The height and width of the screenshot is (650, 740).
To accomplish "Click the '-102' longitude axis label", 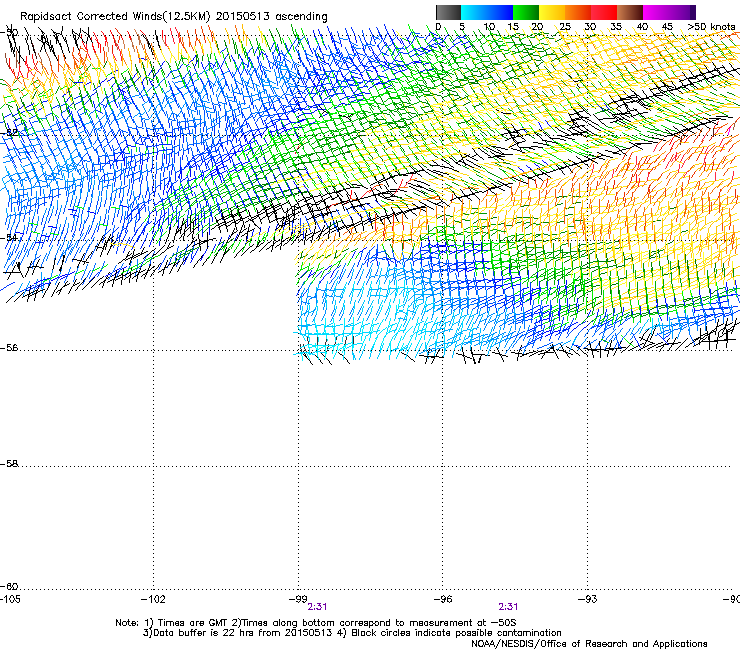I will 153,599.
